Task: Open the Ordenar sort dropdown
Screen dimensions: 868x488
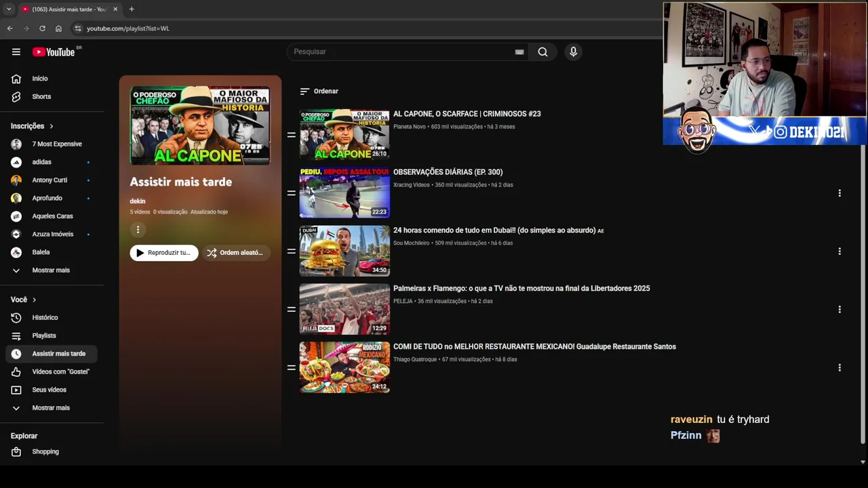Action: coord(319,91)
